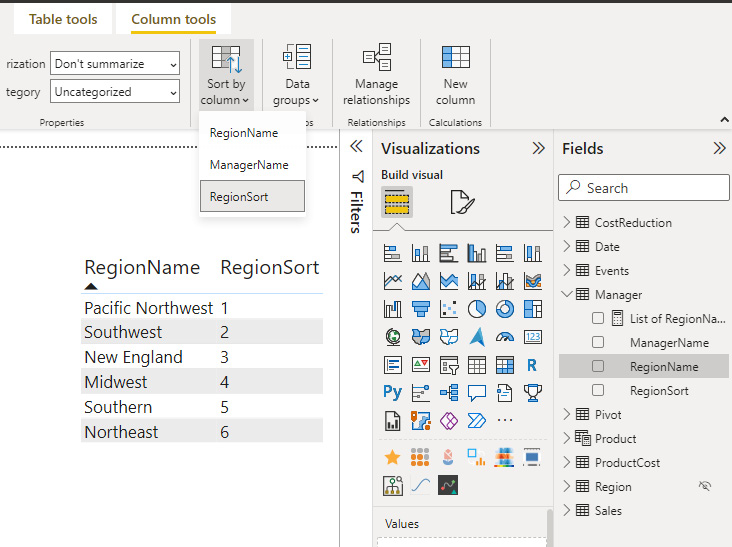
Task: Tick the RegionName field checkbox
Action: coord(598,366)
